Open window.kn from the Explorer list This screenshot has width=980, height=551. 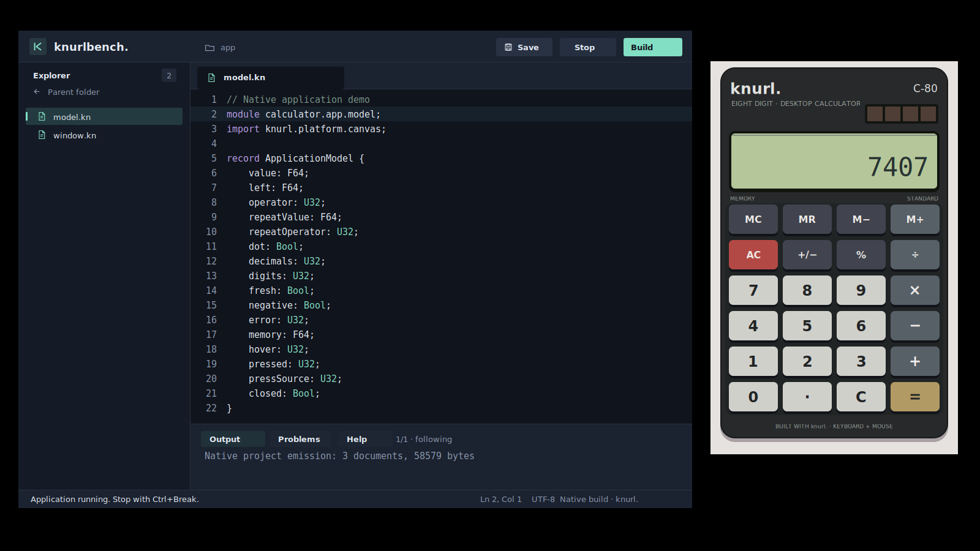(x=104, y=135)
